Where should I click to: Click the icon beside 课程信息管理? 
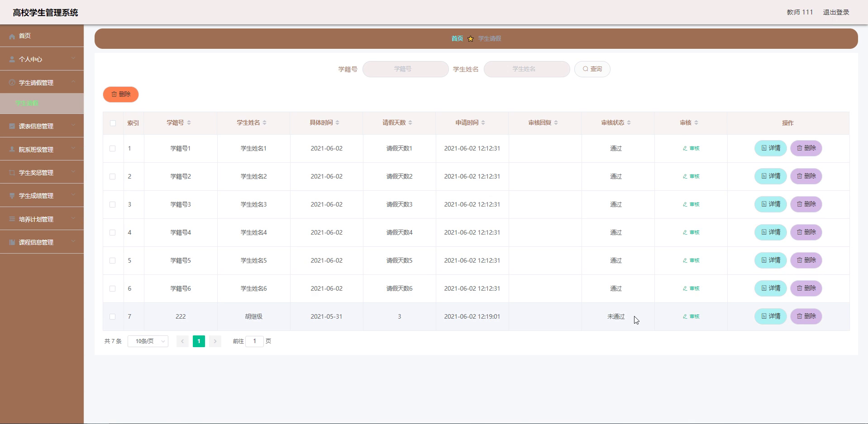pyautogui.click(x=12, y=242)
